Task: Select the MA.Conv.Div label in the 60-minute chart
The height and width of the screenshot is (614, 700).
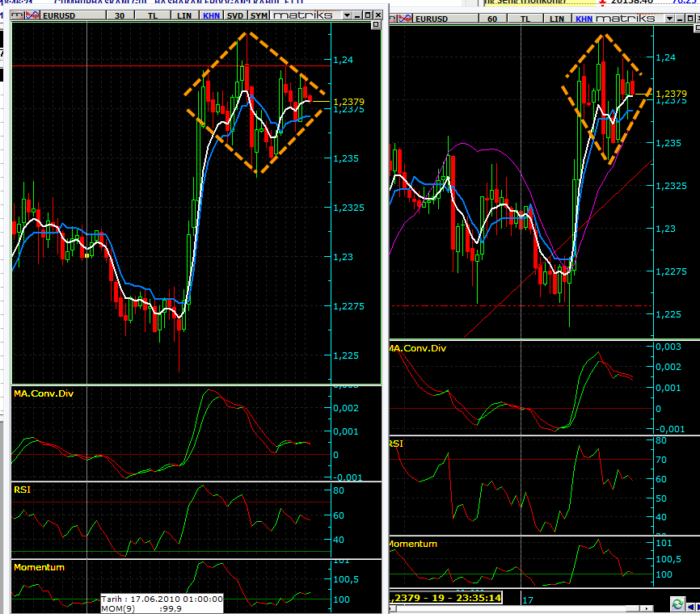Action: [x=417, y=348]
